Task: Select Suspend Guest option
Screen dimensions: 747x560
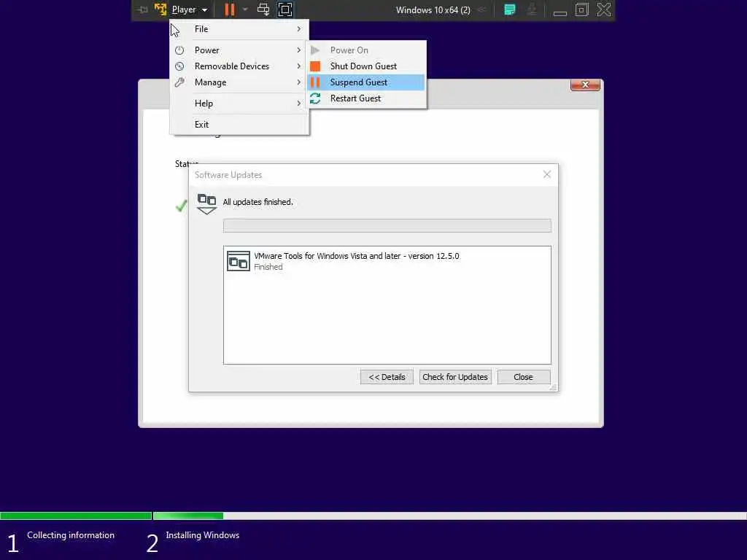Action: [x=366, y=82]
